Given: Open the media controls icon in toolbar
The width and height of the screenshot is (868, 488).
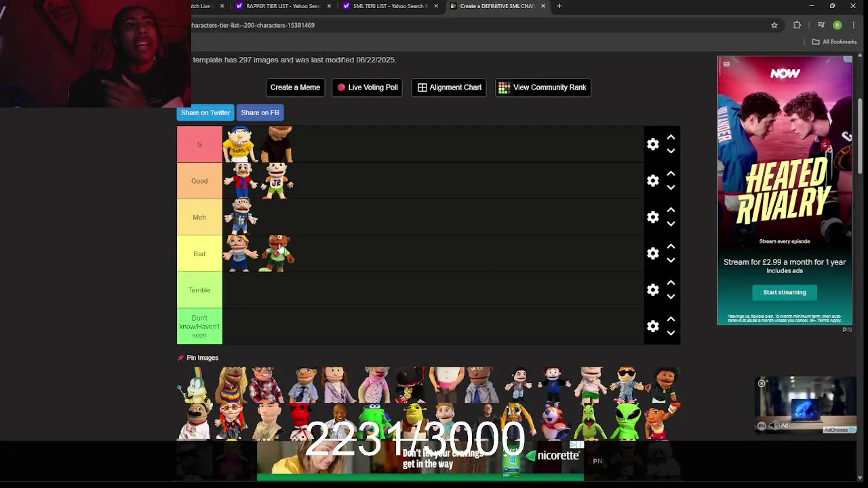Looking at the screenshot, I should [x=821, y=25].
